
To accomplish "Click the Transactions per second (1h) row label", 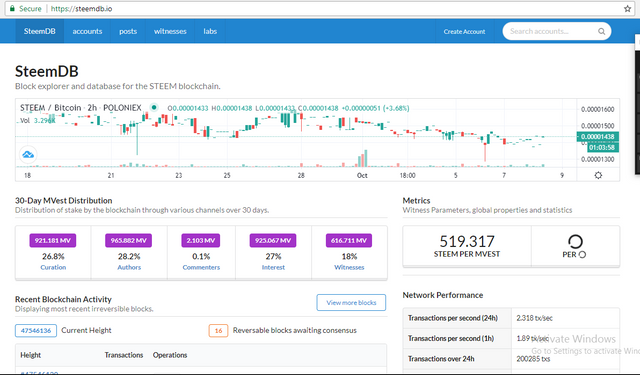I will click(x=451, y=338).
